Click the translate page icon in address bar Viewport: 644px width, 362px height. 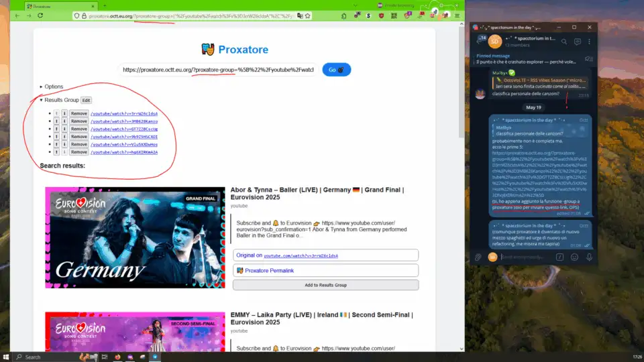(x=301, y=16)
